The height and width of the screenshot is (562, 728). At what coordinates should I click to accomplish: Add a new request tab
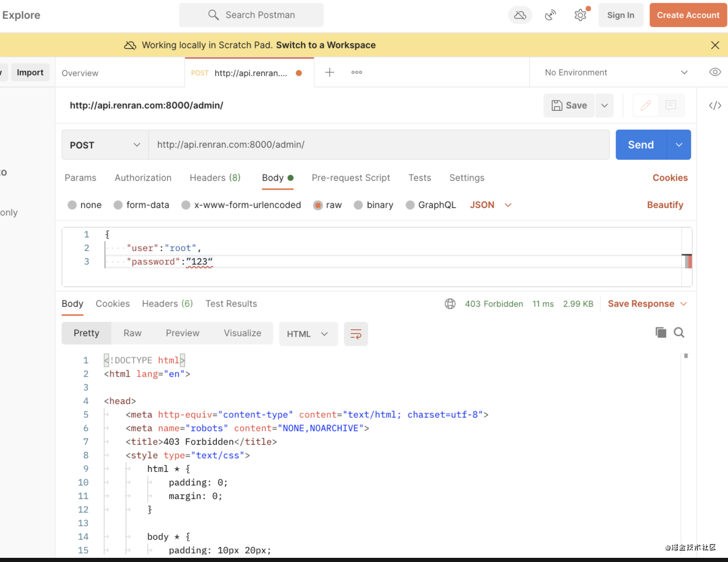pyautogui.click(x=330, y=72)
